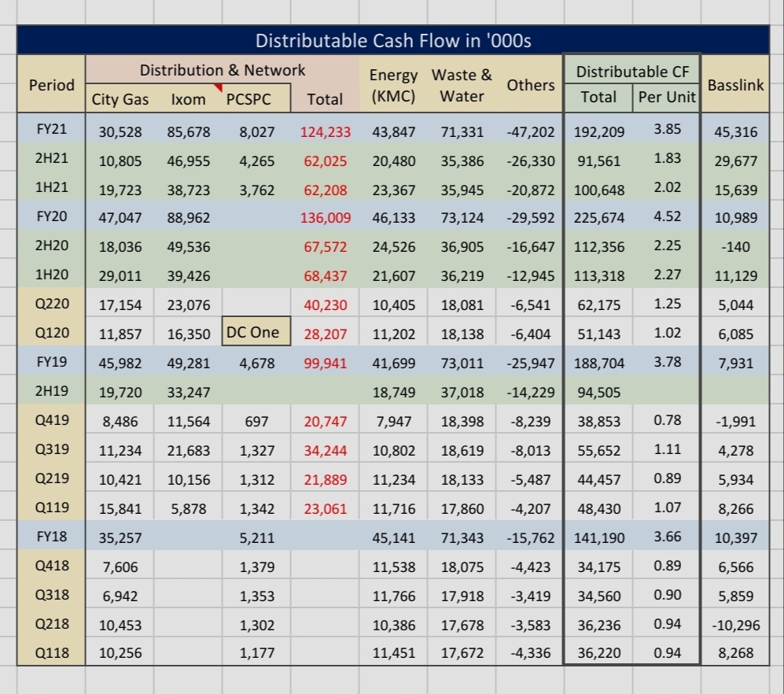Select the red 124,233 total for FY21
The image size is (784, 694).
coord(326,131)
